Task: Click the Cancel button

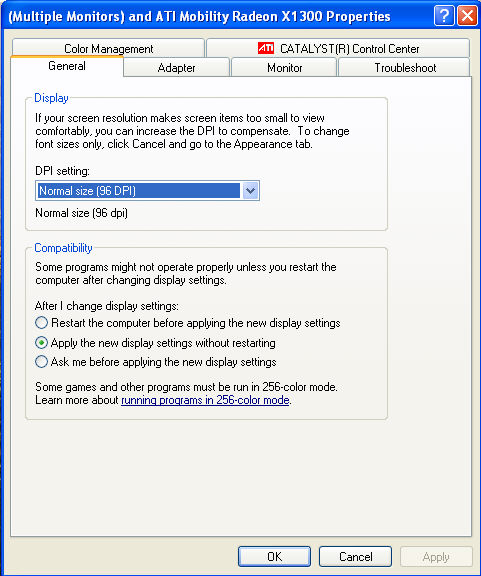Action: 355,557
